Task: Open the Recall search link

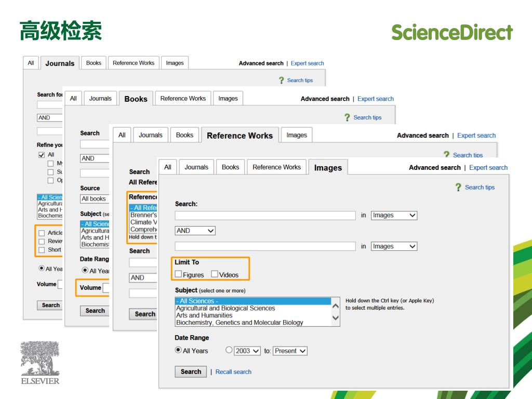Action: [x=233, y=372]
